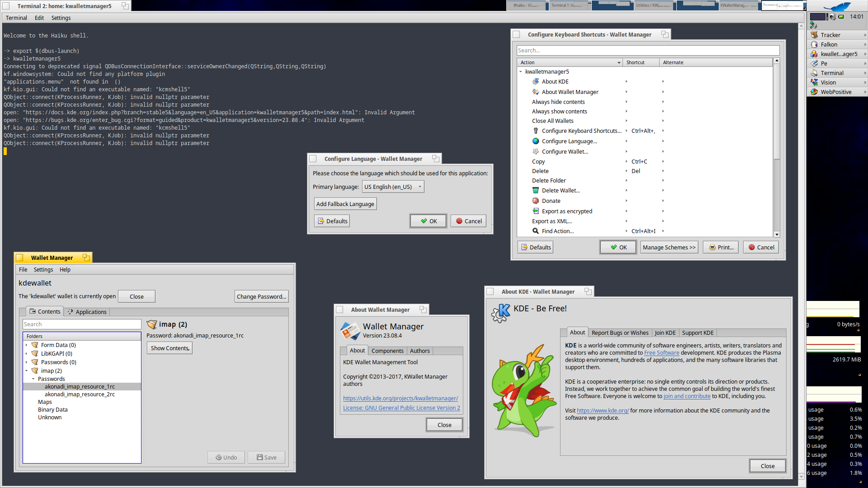Expand Manage Schemes in shortcuts dialog
The width and height of the screenshot is (868, 488).
tap(669, 247)
